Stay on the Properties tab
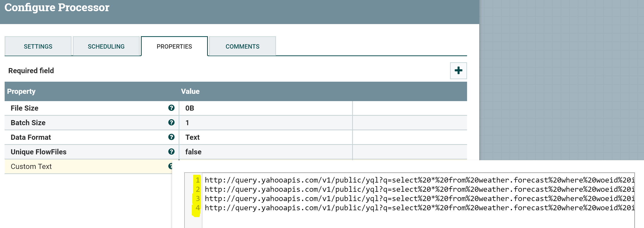644x228 pixels. point(174,46)
